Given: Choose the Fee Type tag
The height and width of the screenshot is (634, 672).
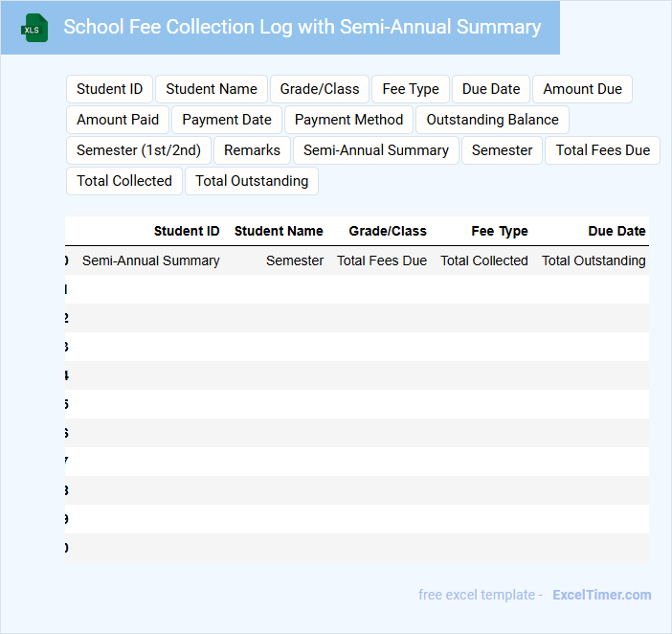Looking at the screenshot, I should pyautogui.click(x=411, y=89).
